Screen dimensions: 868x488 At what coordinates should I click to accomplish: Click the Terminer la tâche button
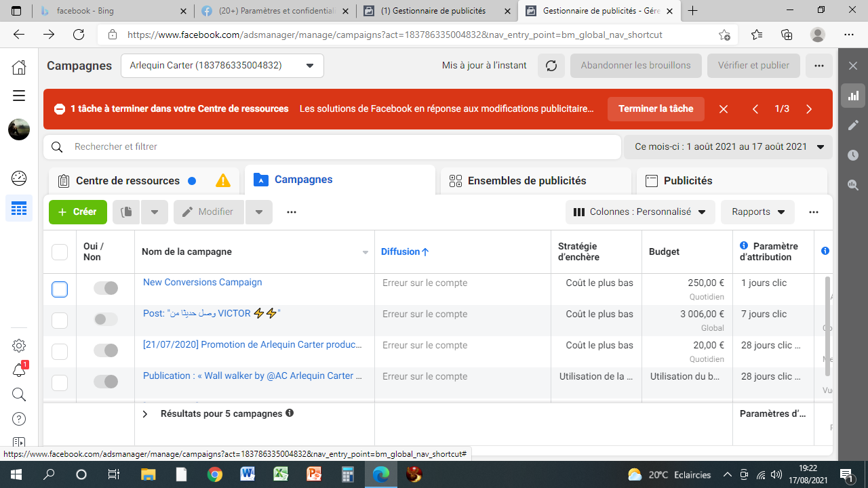pos(656,109)
